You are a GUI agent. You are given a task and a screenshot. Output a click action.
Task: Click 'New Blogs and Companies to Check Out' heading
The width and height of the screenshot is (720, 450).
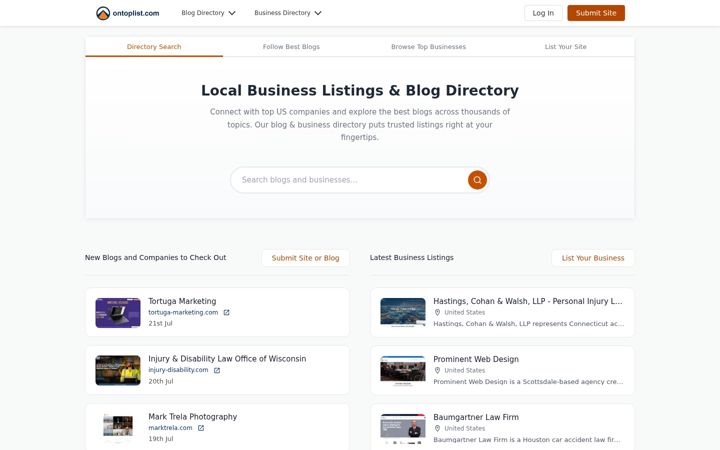tap(155, 258)
